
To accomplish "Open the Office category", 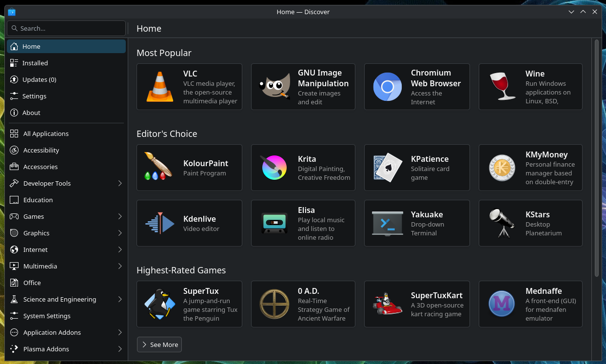I will 66,283.
